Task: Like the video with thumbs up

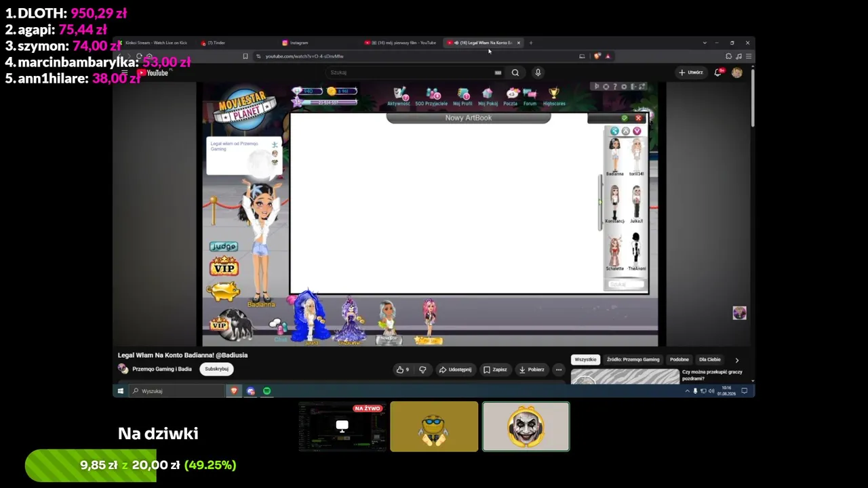Action: pos(403,369)
